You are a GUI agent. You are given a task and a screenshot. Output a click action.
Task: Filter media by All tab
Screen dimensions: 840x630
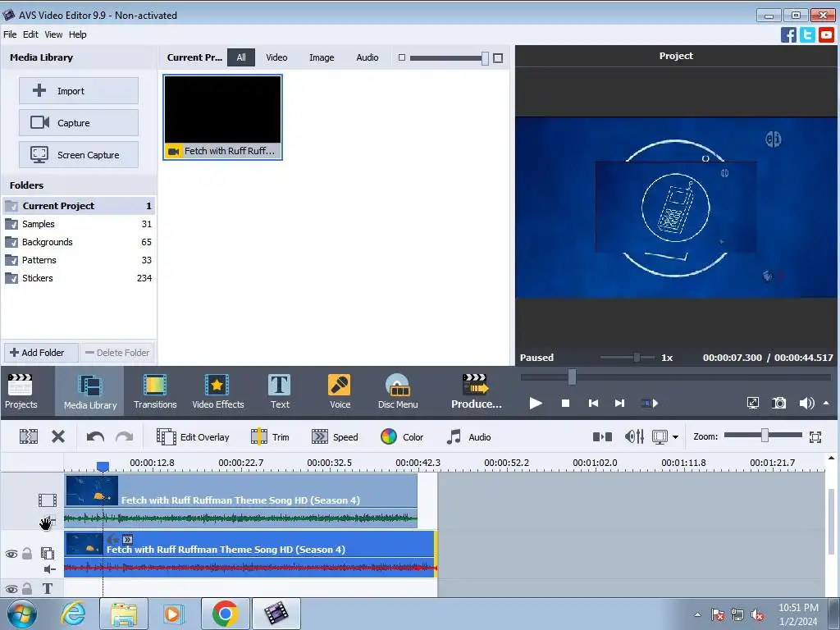[241, 57]
